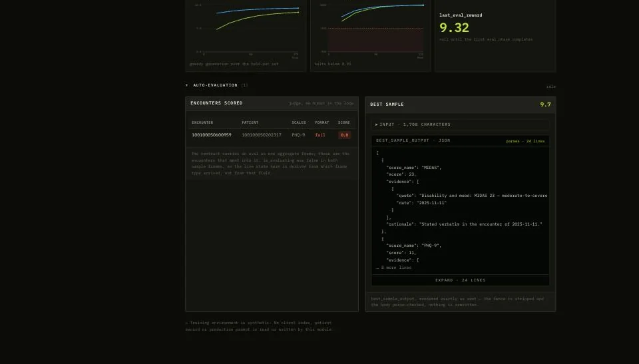Click the ENCOUNTERS SCORED panel title

(x=216, y=103)
